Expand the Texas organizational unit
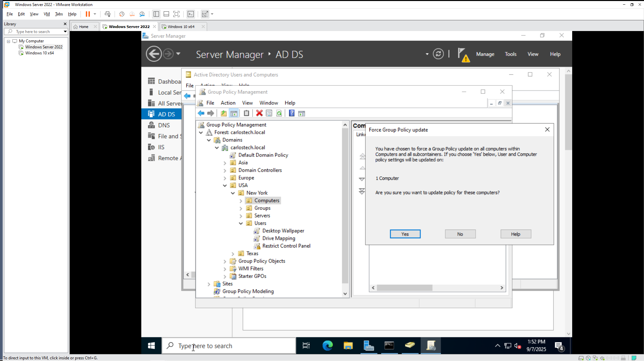 (x=233, y=254)
